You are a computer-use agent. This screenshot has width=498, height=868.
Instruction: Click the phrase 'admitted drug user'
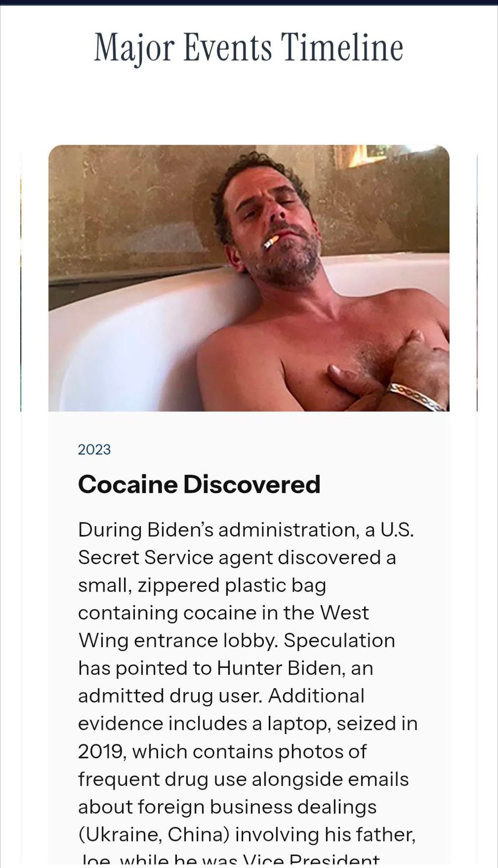(x=170, y=696)
